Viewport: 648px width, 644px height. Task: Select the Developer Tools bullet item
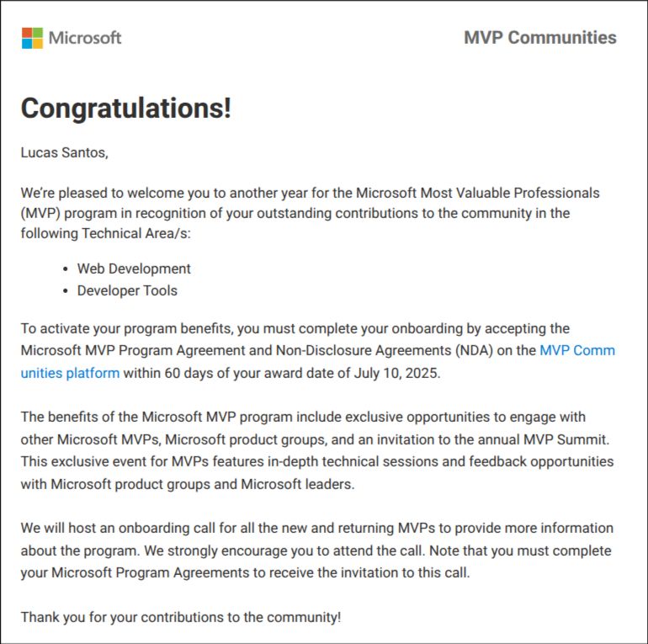(127, 290)
